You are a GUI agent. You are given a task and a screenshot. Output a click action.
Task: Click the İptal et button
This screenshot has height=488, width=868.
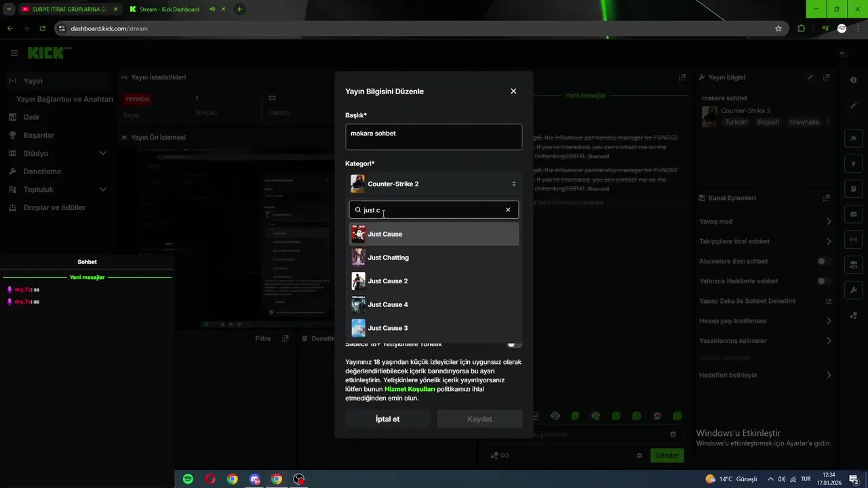387,419
